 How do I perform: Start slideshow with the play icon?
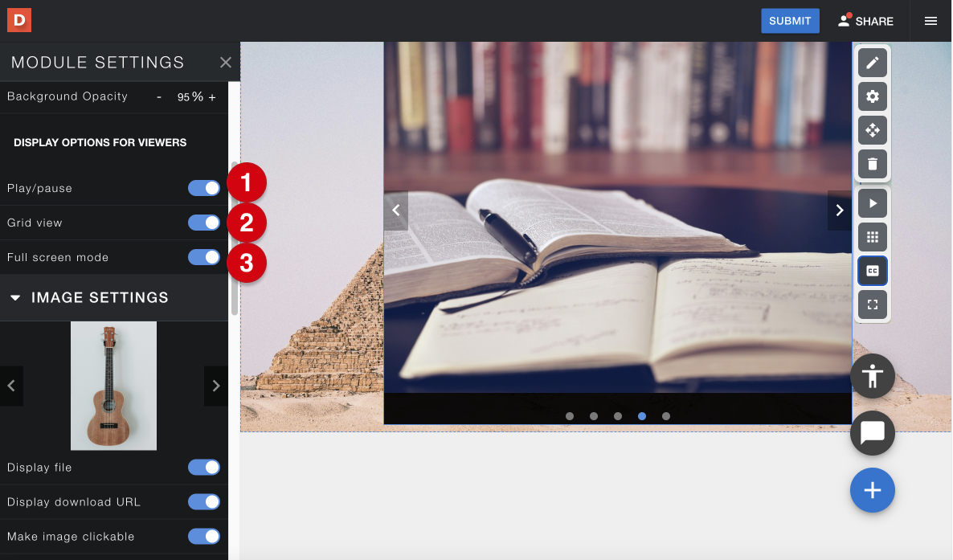click(872, 203)
